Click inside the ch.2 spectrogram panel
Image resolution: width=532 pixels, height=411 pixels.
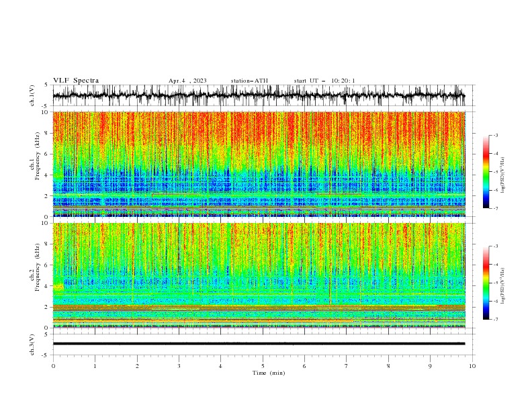pos(259,275)
